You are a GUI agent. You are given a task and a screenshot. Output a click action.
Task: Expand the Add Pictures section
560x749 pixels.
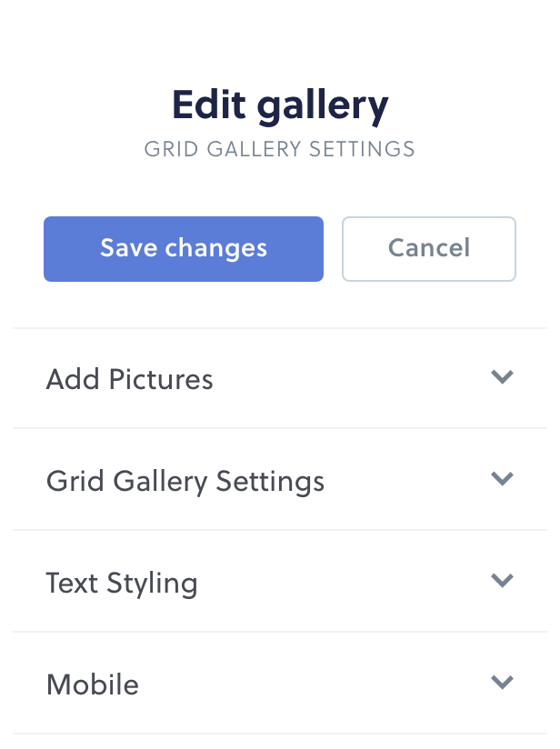279,378
